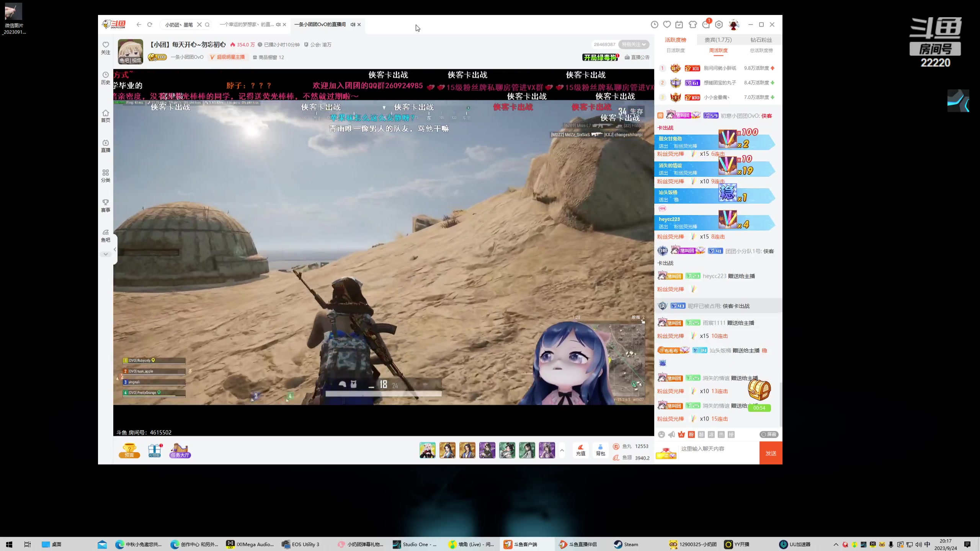Close the 一条小团团OvO的直播间 tab
The width and height of the screenshot is (980, 551).
point(359,24)
